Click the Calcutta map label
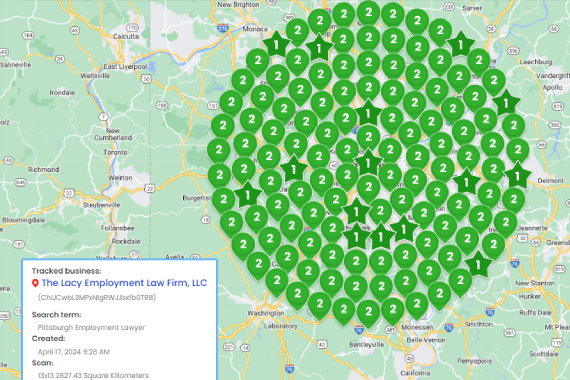Image resolution: width=570 pixels, height=380 pixels. (x=126, y=36)
